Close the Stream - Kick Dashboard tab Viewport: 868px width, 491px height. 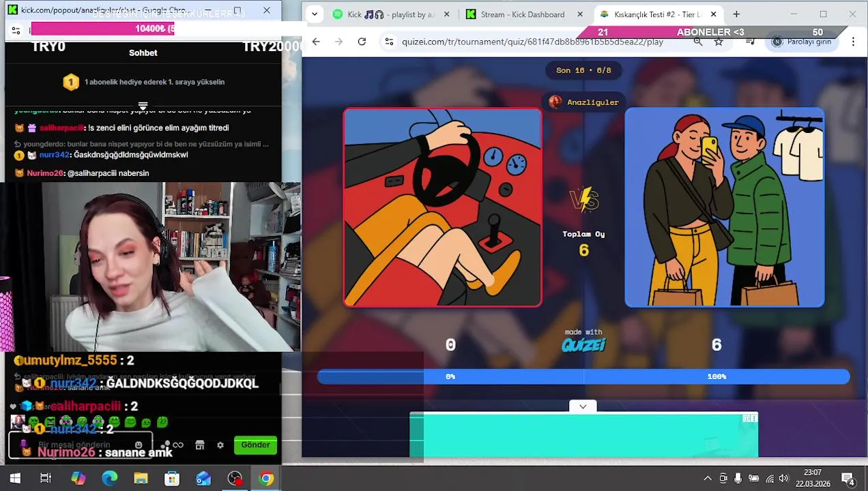580,14
